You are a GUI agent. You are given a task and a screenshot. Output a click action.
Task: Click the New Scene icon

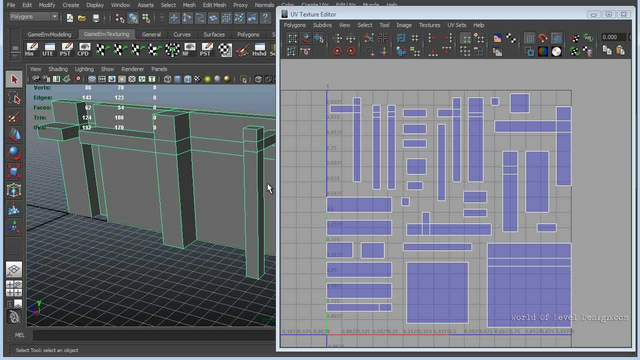(70, 18)
